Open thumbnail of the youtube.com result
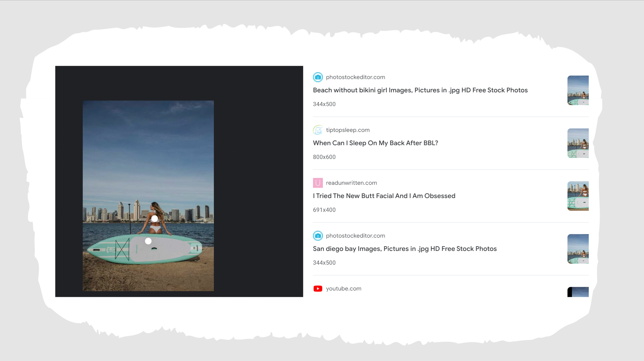644x361 pixels. pos(578,292)
